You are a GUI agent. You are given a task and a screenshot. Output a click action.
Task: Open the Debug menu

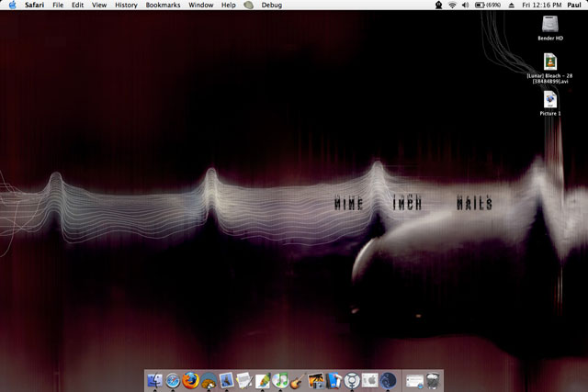tap(272, 6)
